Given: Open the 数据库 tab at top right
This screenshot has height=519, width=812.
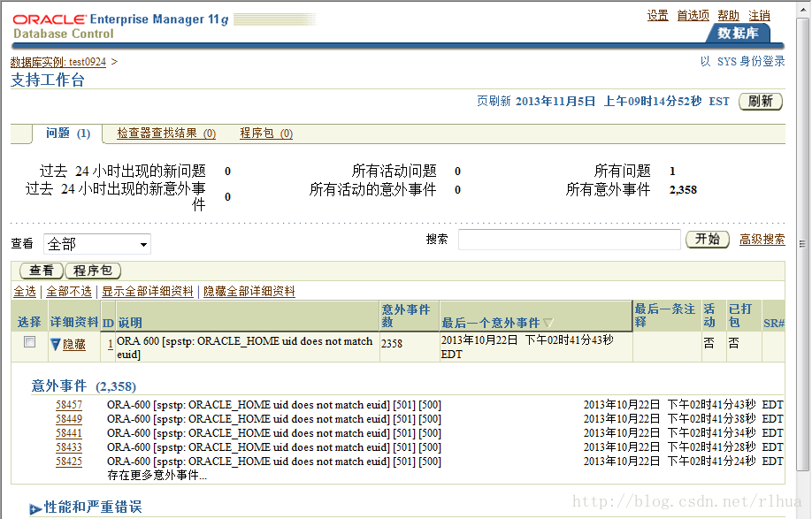Looking at the screenshot, I should tap(738, 33).
